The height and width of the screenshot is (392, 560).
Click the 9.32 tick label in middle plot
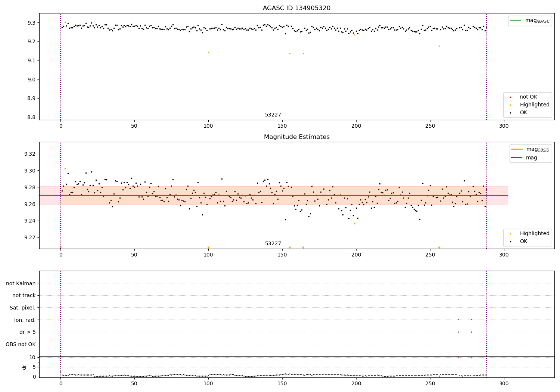(30, 154)
